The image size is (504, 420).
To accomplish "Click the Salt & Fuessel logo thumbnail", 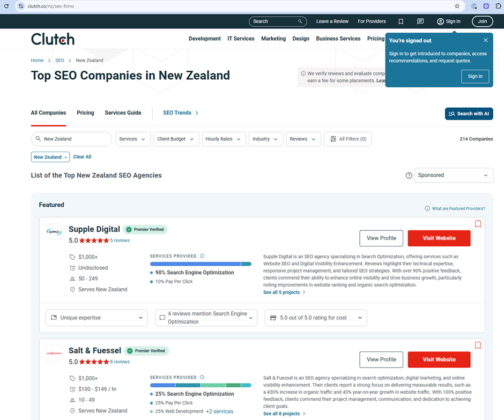I will click(x=54, y=353).
